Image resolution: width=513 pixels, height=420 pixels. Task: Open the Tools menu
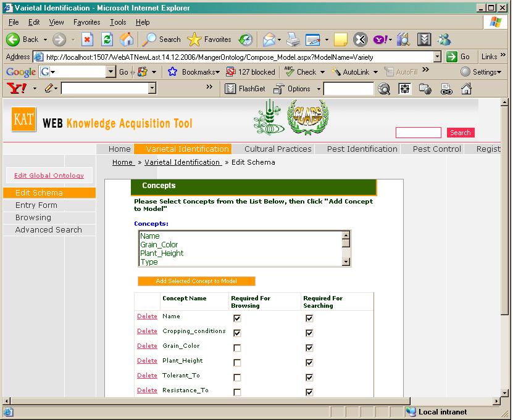pyautogui.click(x=118, y=22)
